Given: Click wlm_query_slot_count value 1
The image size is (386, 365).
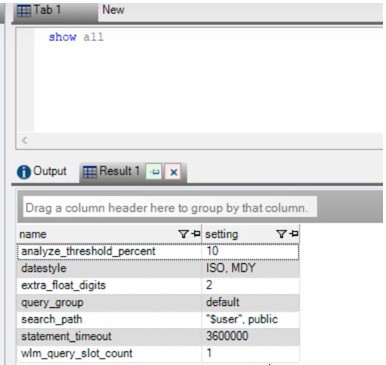Looking at the screenshot, I should pyautogui.click(x=251, y=354).
